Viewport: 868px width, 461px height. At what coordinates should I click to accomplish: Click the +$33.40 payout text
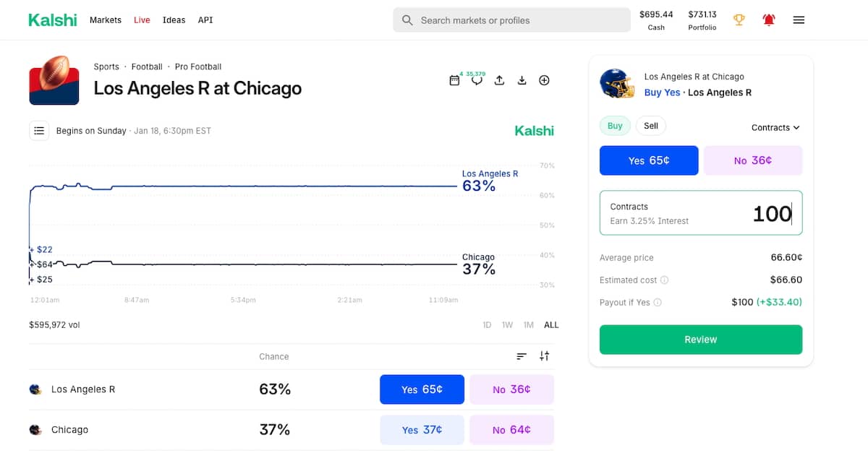[x=779, y=302]
